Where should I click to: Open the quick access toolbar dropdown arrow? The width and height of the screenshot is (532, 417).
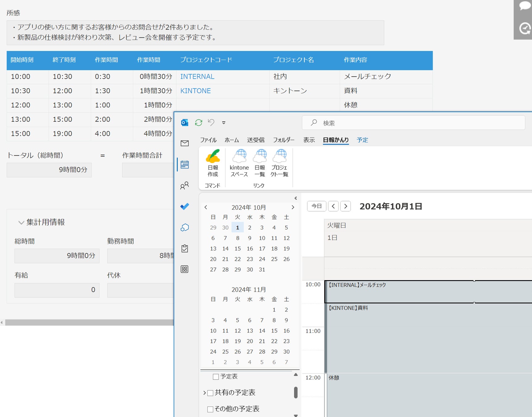[x=224, y=123]
